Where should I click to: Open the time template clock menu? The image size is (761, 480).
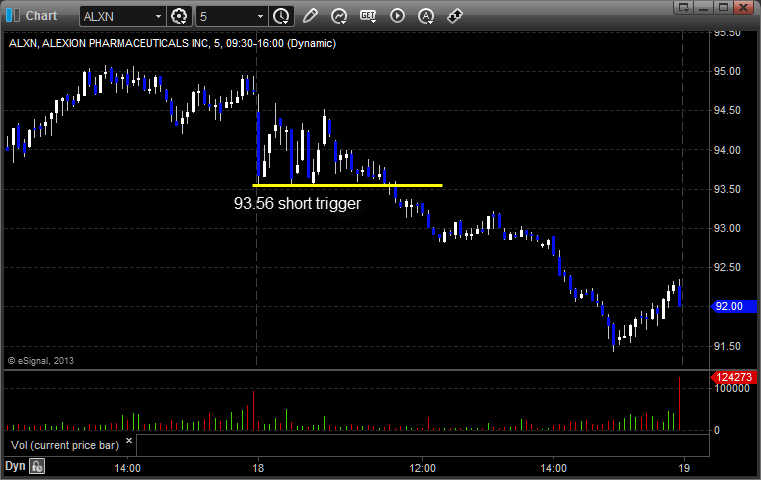(x=281, y=17)
